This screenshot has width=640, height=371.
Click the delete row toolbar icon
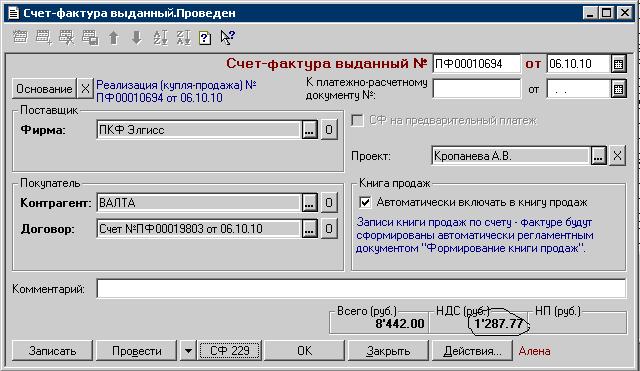coord(67,38)
